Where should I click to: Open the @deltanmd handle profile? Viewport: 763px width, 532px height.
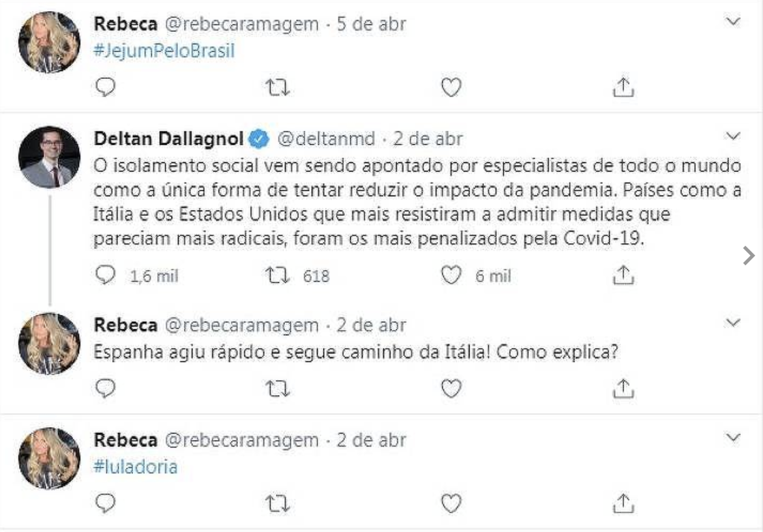click(327, 138)
